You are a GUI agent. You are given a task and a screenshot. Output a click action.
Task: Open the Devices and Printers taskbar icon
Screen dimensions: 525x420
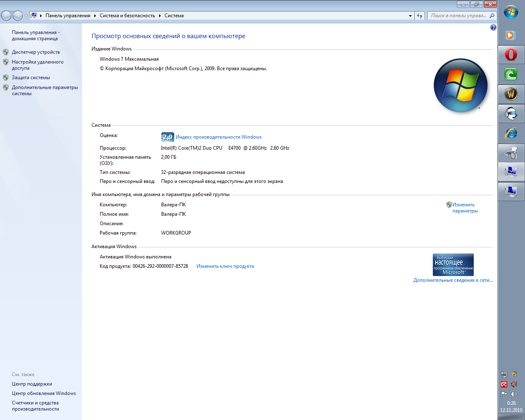point(511,153)
